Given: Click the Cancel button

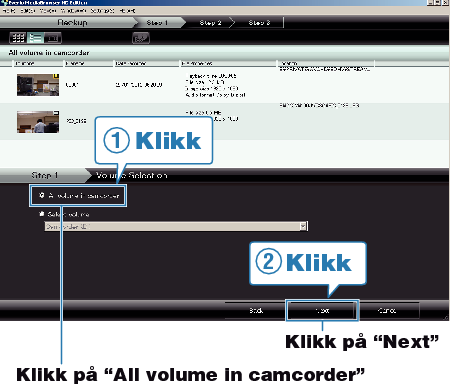Looking at the screenshot, I should click(x=387, y=310).
